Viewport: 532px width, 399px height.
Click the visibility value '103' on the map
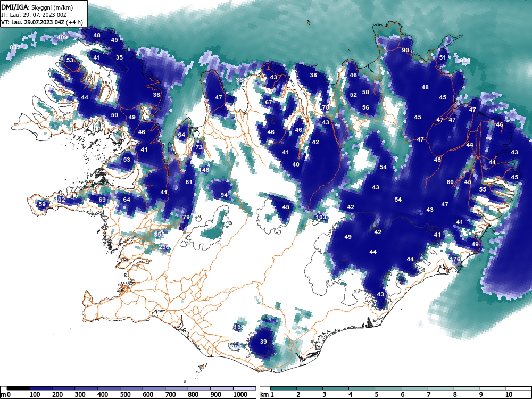[x=321, y=217]
